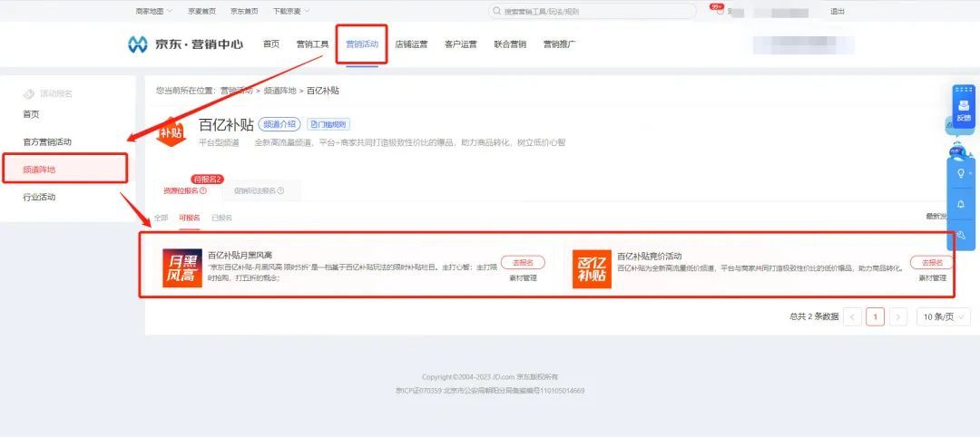
Task: Select page 1 in pagination
Action: tap(875, 317)
